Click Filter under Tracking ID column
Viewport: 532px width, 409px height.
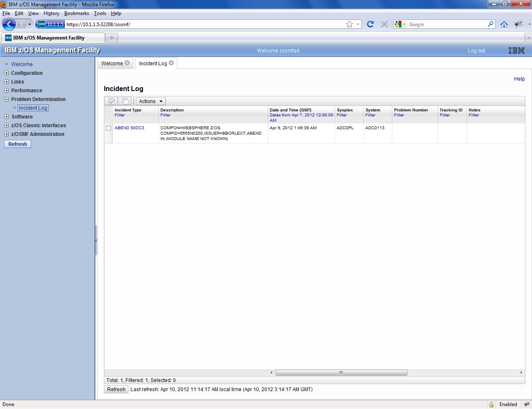pos(445,115)
